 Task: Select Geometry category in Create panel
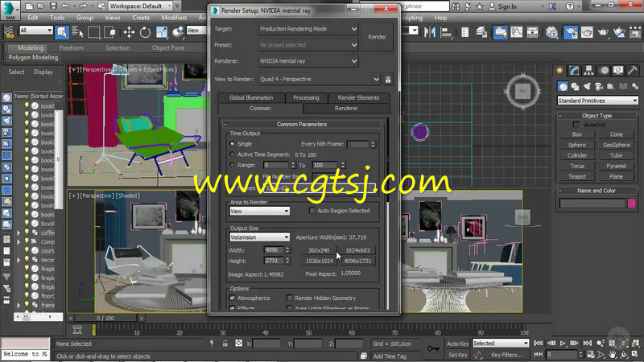click(x=563, y=86)
